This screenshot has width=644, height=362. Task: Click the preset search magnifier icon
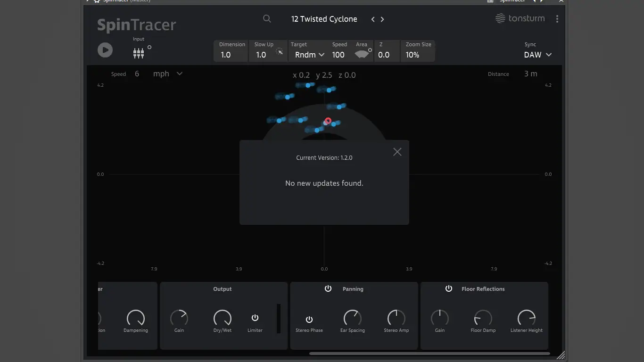(267, 19)
